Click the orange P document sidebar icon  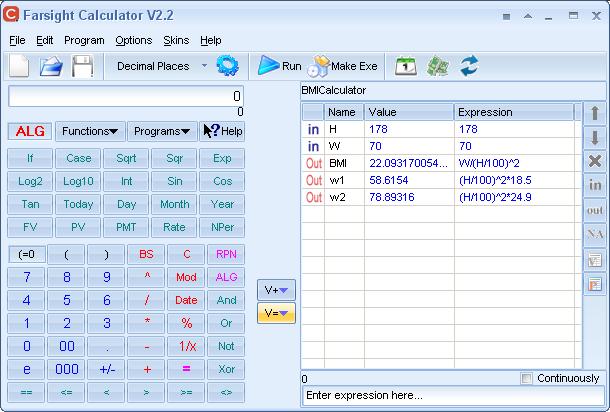pos(594,284)
